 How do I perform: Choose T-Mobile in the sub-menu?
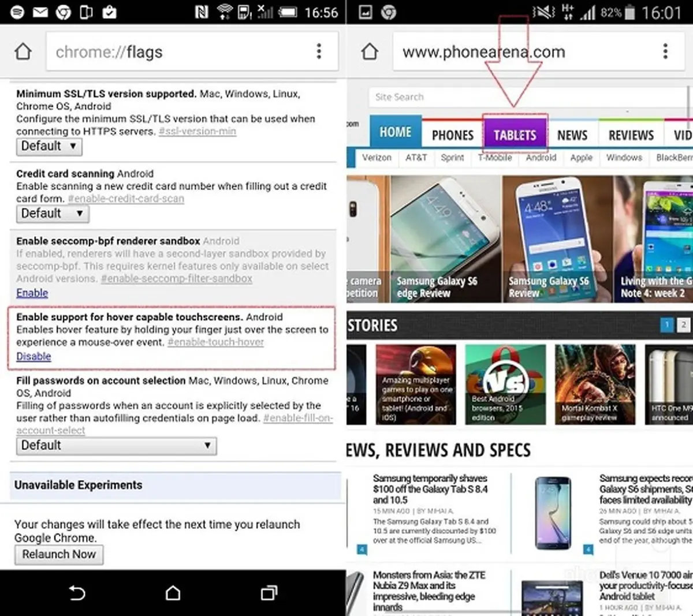(495, 158)
